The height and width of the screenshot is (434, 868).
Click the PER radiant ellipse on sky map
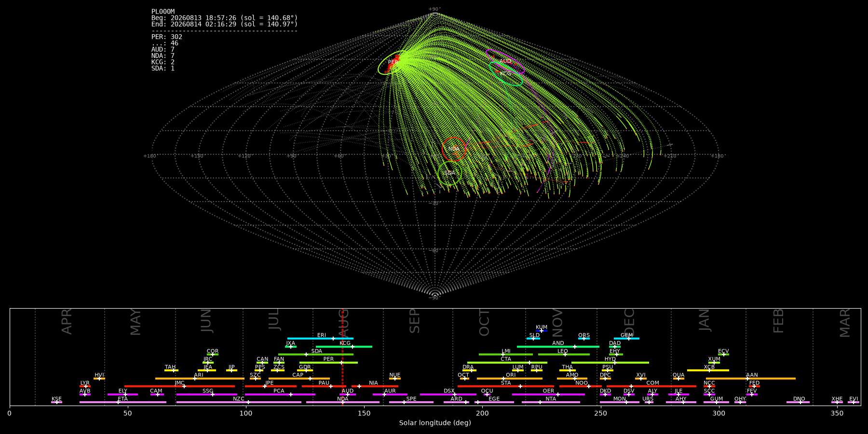click(x=392, y=62)
